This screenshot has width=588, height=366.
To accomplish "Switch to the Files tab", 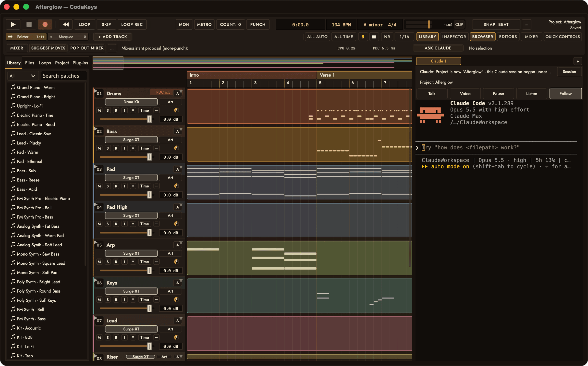I will [x=30, y=63].
